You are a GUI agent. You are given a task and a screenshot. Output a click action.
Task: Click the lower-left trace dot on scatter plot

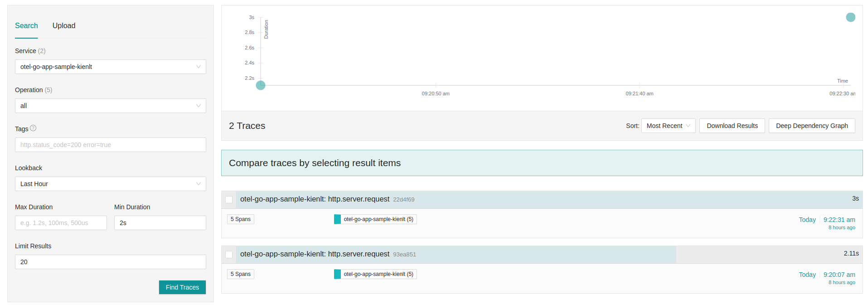tap(261, 85)
